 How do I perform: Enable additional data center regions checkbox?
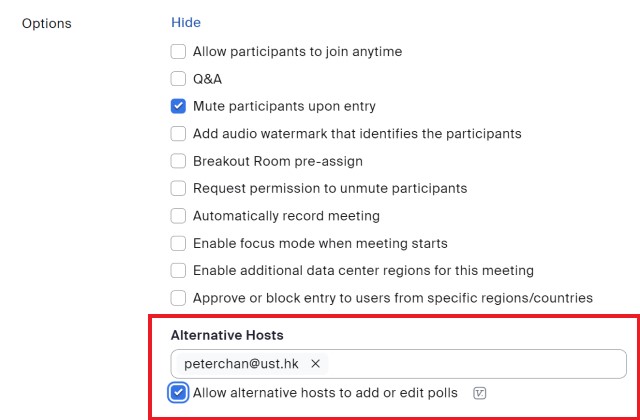[178, 271]
